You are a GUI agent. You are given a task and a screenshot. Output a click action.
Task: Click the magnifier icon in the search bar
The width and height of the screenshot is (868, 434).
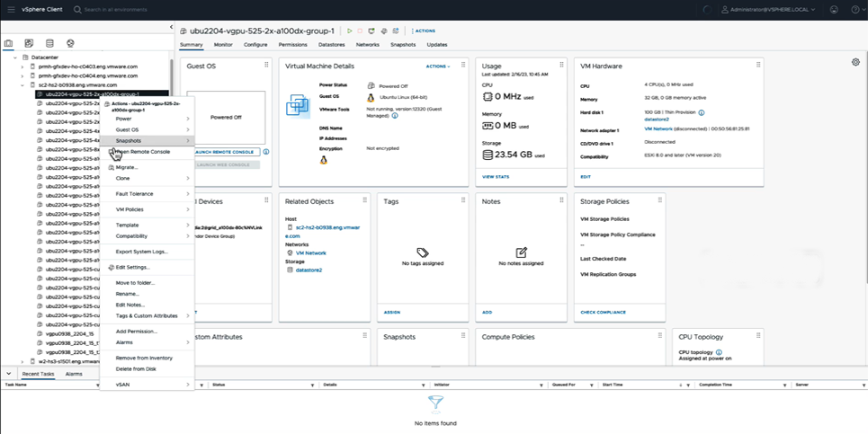[x=77, y=10]
